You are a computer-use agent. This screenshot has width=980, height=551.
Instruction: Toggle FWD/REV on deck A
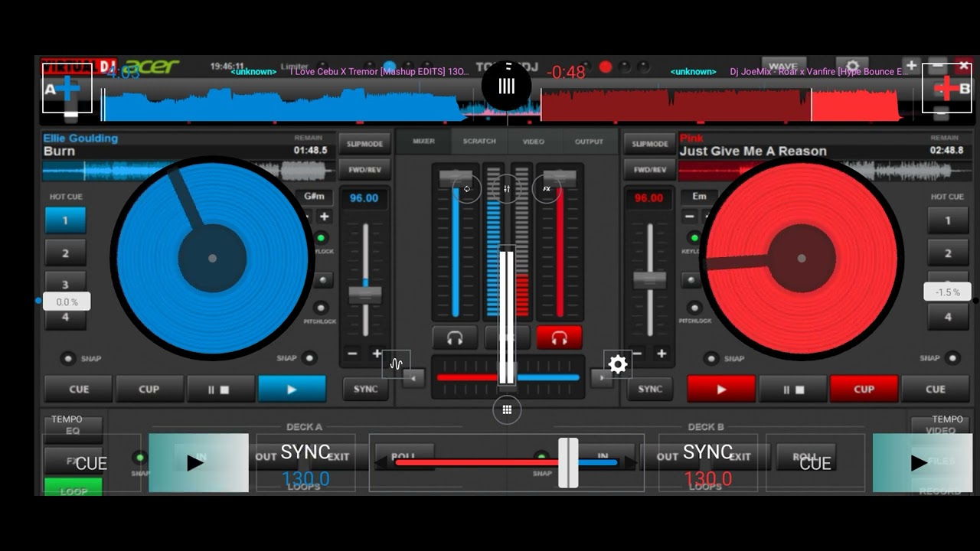364,169
